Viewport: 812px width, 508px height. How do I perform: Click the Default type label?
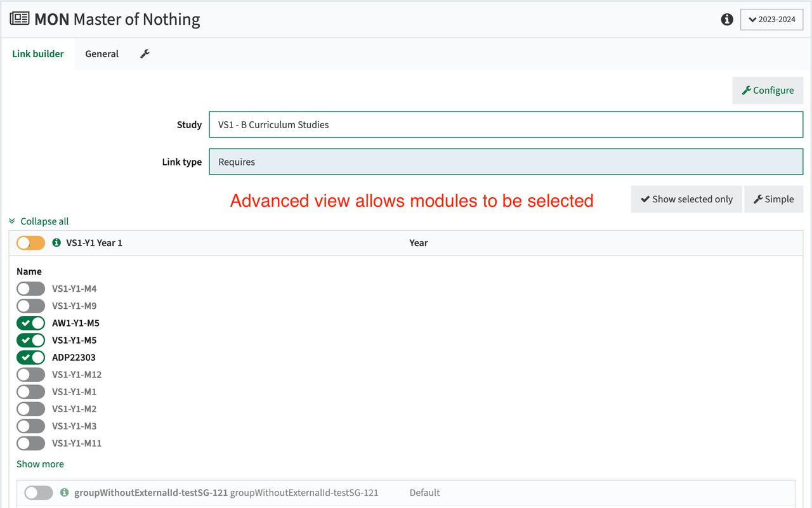tap(424, 492)
